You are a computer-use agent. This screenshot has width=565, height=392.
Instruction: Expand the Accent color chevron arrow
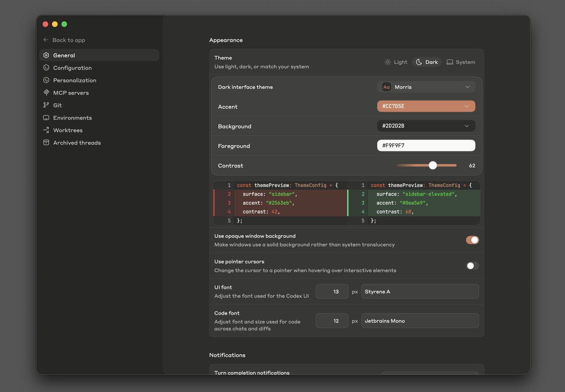(467, 106)
